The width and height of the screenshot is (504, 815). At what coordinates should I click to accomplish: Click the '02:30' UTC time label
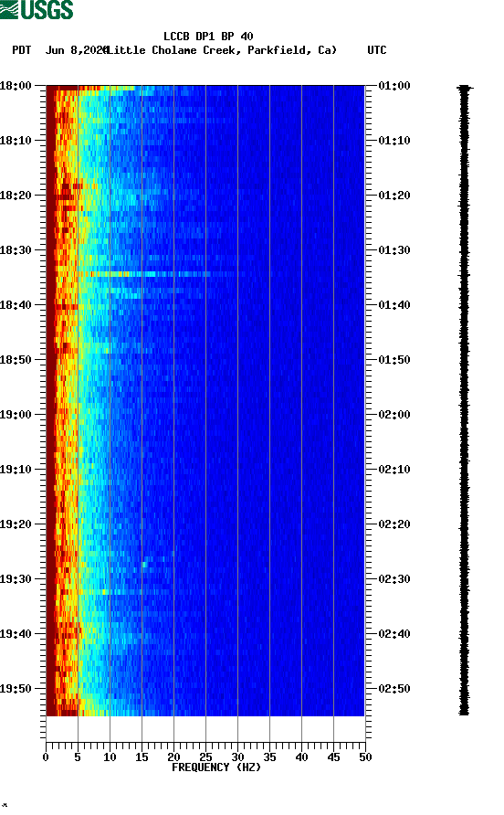click(x=394, y=579)
